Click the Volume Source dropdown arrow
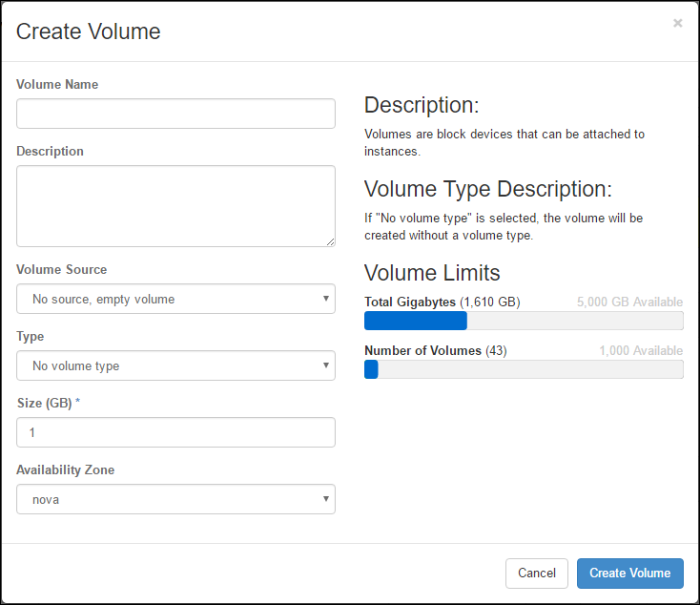 pos(326,299)
